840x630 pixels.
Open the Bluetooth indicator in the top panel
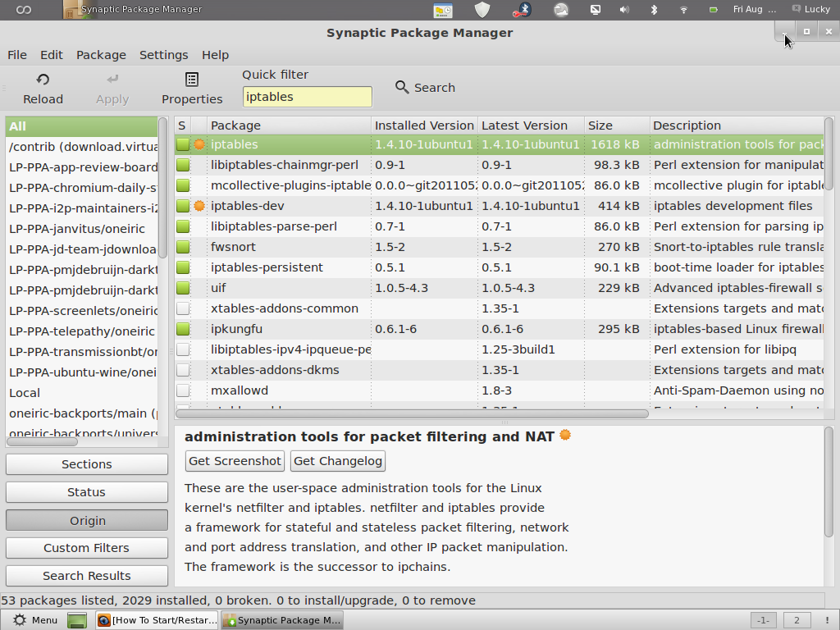pos(654,10)
